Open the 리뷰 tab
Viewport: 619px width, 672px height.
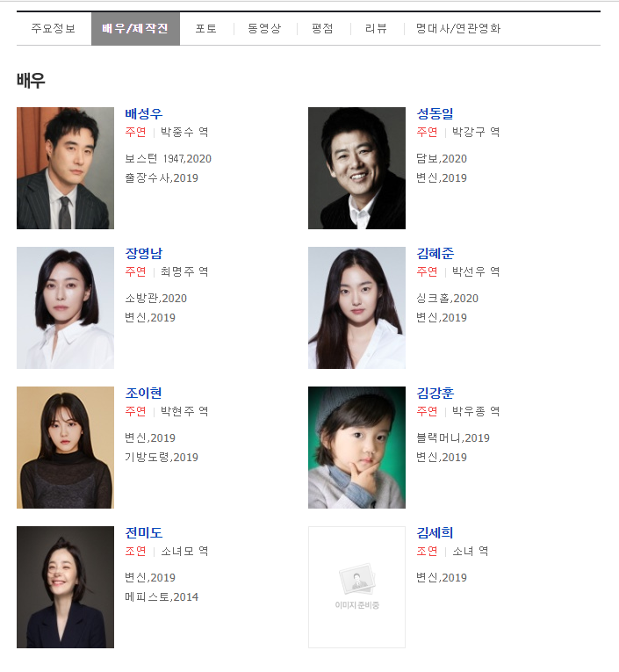(x=376, y=28)
